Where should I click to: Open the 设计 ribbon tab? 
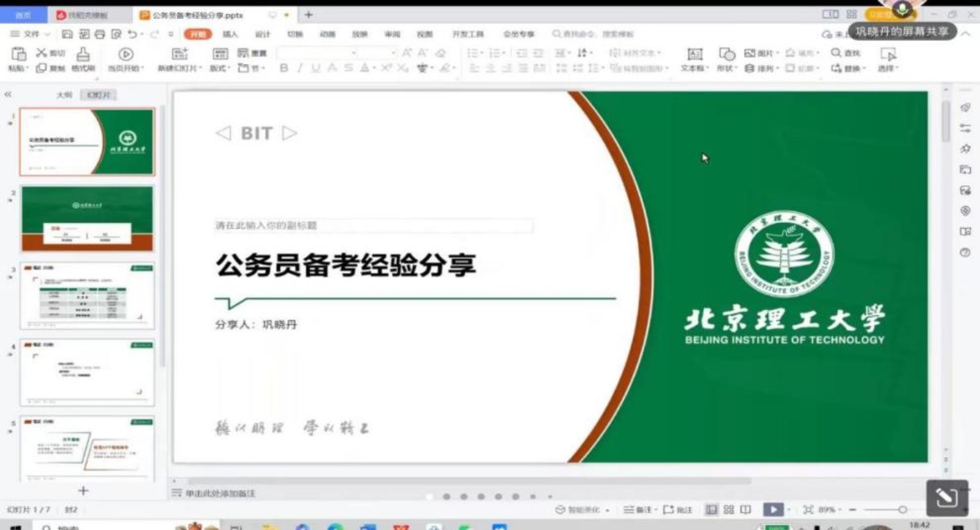(x=262, y=34)
